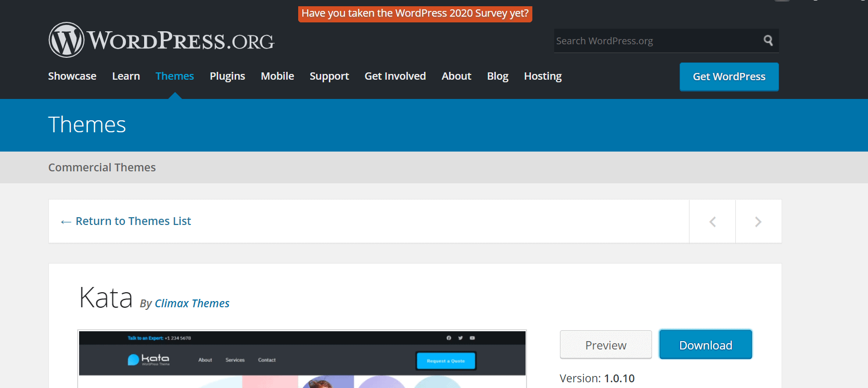868x388 pixels.
Task: Click the Download button
Action: [x=706, y=345]
